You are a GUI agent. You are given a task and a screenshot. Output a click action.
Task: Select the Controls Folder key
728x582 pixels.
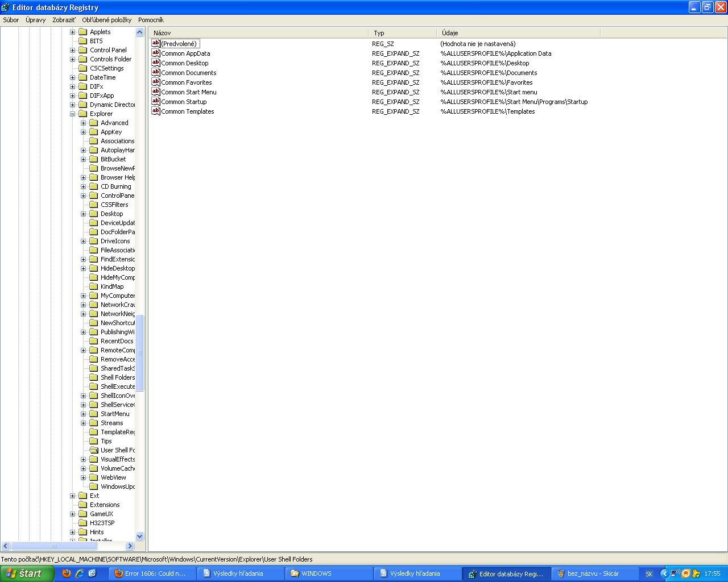110,59
